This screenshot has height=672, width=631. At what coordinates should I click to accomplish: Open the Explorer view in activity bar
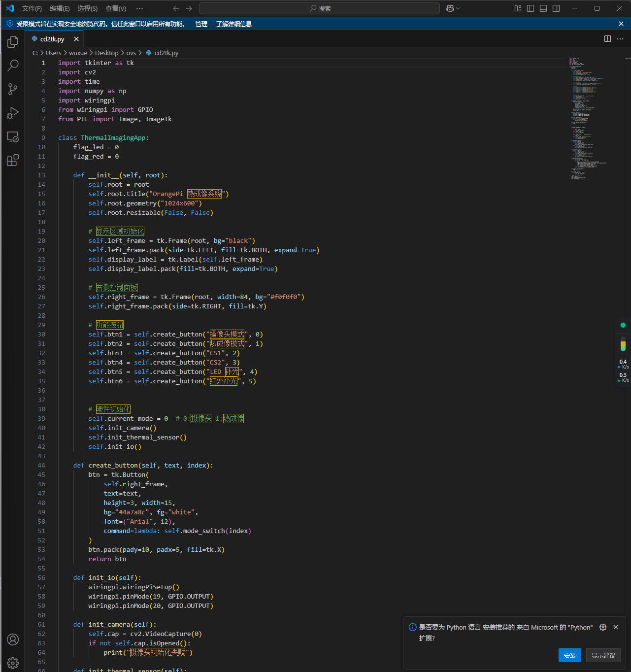click(x=13, y=42)
